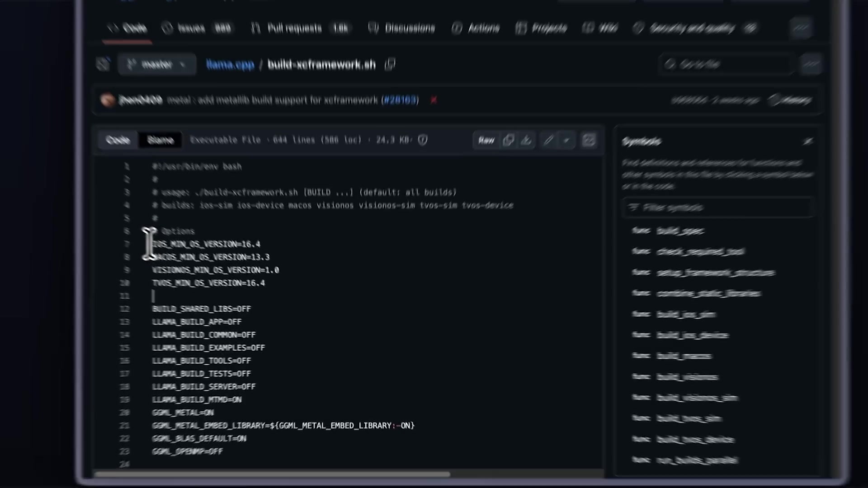Show failed checks red X status

434,100
